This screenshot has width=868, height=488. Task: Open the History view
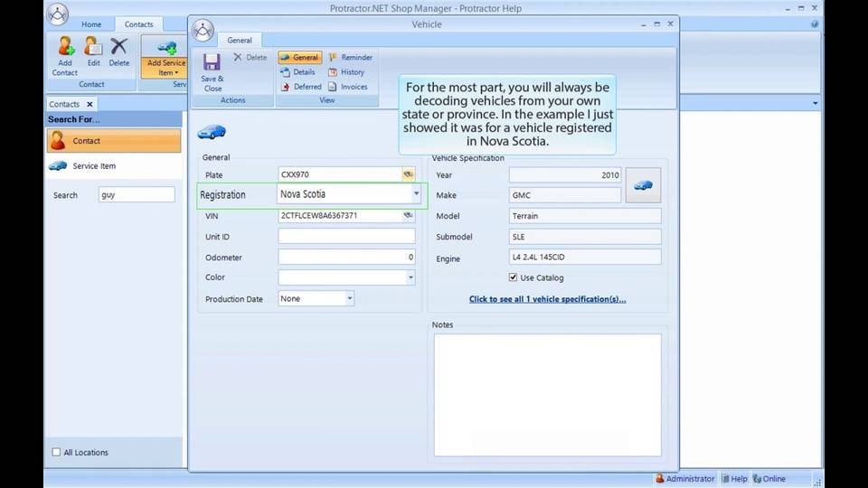pyautogui.click(x=346, y=72)
